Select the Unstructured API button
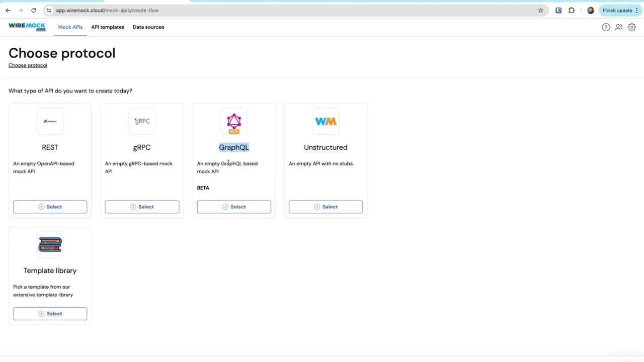 point(326,207)
